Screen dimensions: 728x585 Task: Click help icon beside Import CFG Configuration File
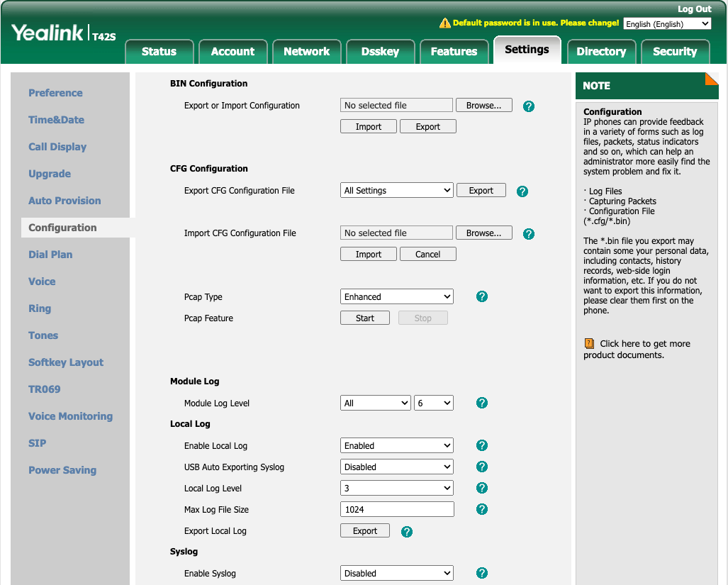tap(528, 234)
